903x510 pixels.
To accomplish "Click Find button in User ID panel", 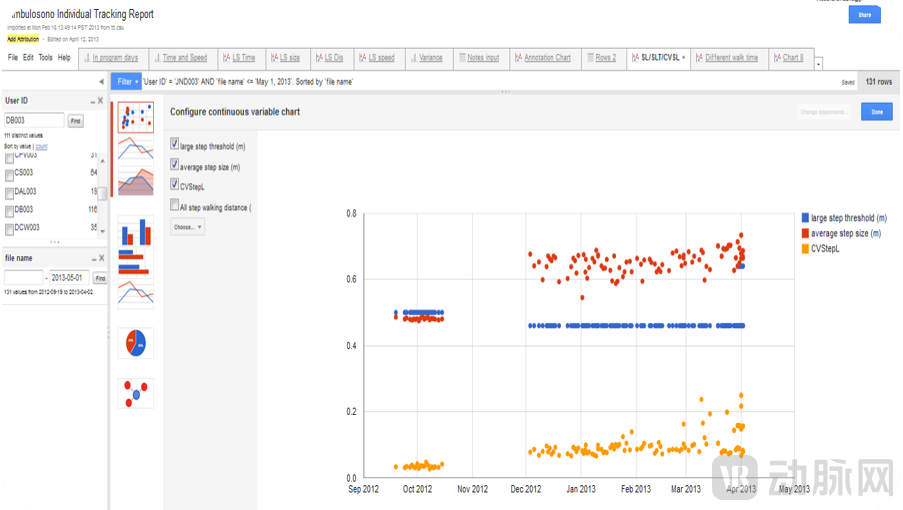I will tap(75, 121).
